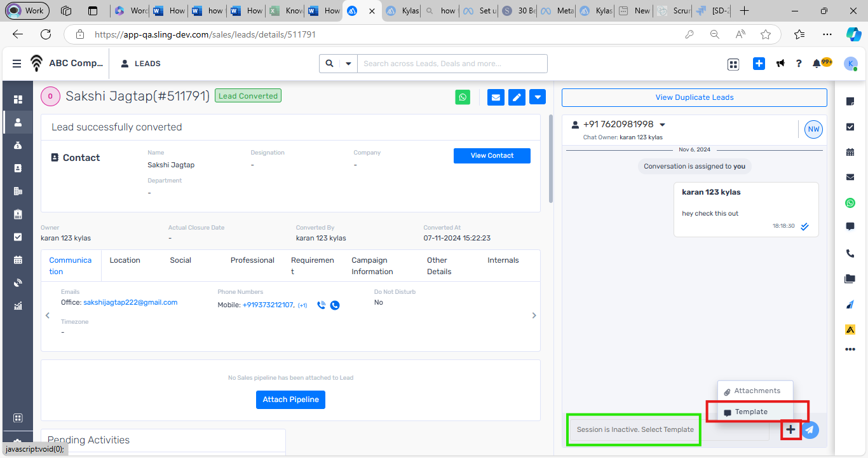868x458 pixels.
Task: Click Attach Pipeline button
Action: tap(291, 399)
